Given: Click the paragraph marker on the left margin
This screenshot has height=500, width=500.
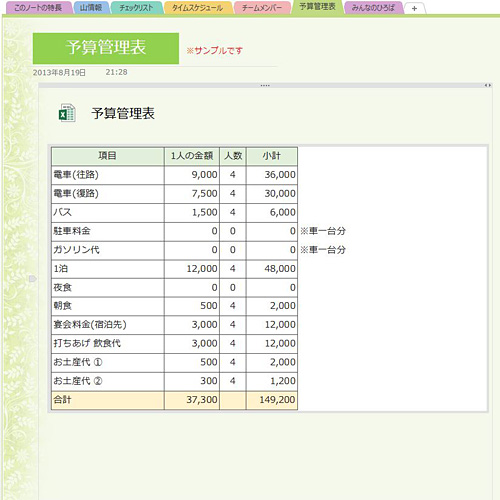Looking at the screenshot, I should click(x=33, y=278).
